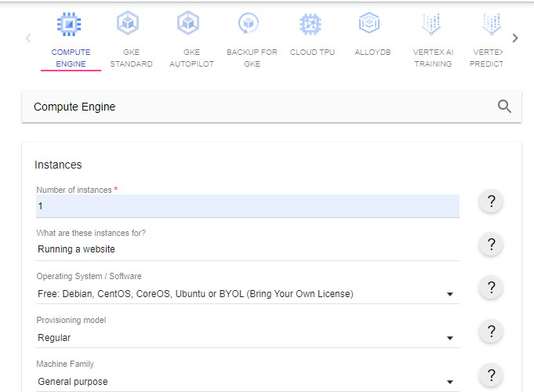Show previous products with left chevron
Screen dimensions: 534x392
coord(28,38)
